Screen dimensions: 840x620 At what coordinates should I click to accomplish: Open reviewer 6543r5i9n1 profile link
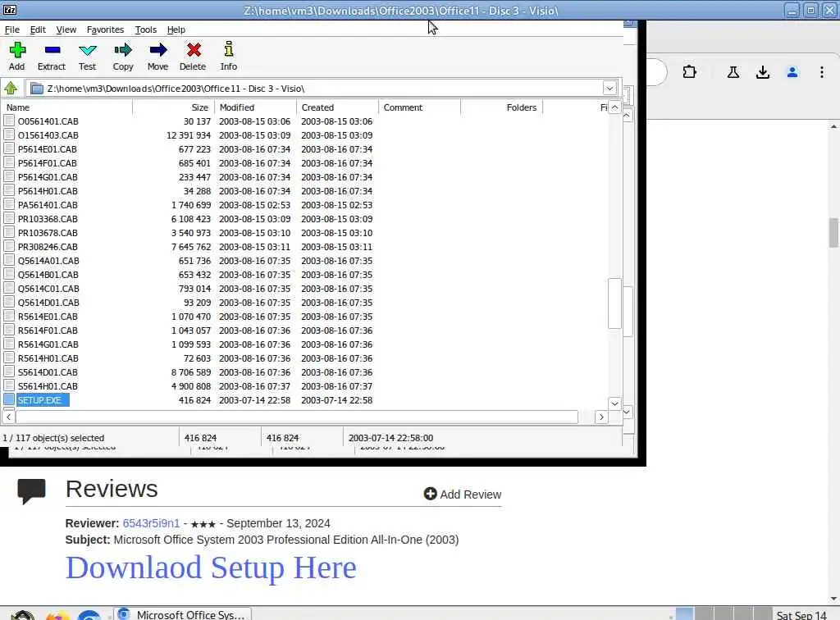(151, 523)
